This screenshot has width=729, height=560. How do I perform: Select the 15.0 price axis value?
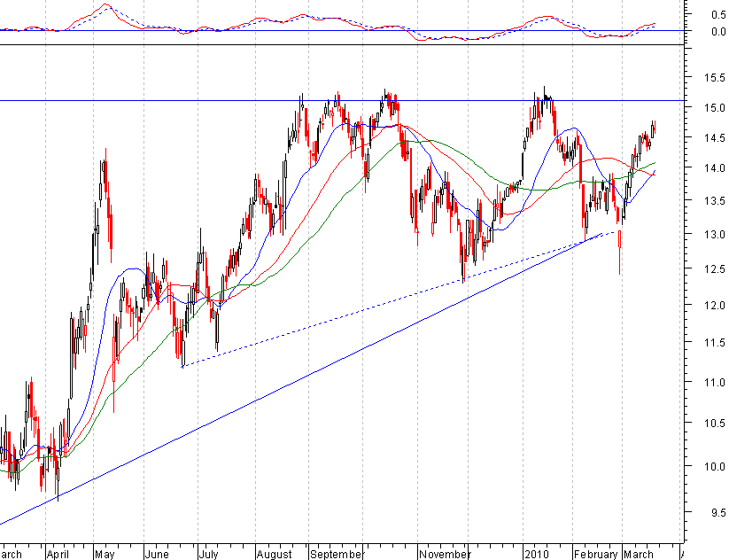tap(715, 107)
